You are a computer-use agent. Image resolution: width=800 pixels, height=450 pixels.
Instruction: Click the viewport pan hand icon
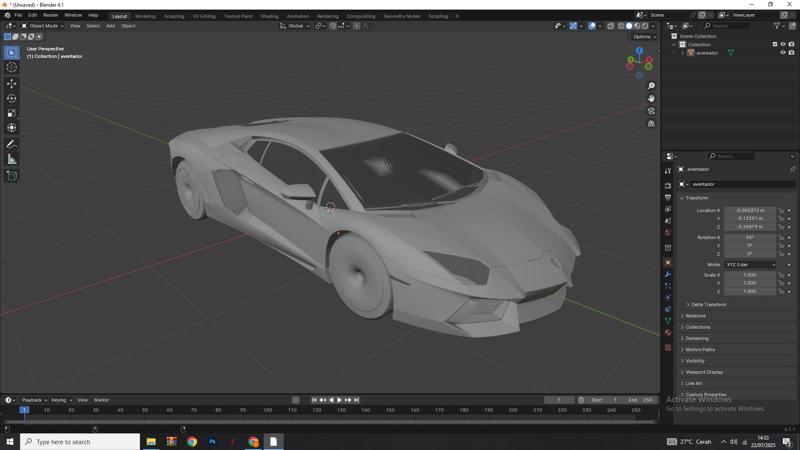point(651,98)
